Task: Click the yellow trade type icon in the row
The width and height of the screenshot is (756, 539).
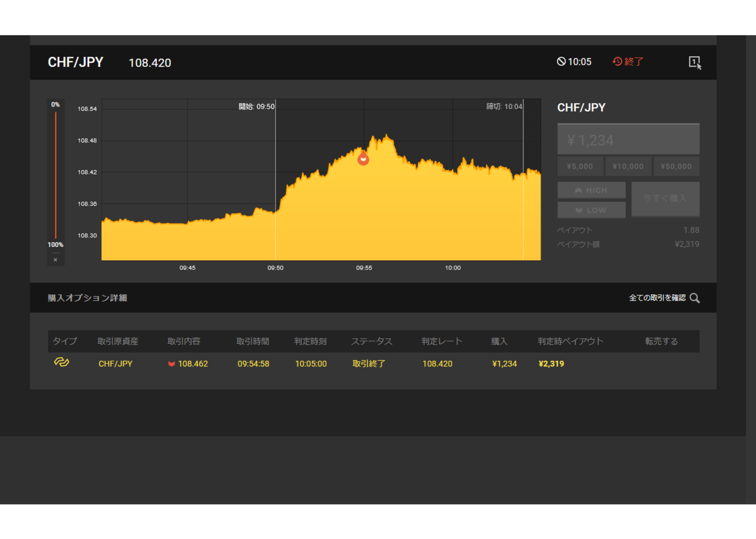Action: coord(61,362)
